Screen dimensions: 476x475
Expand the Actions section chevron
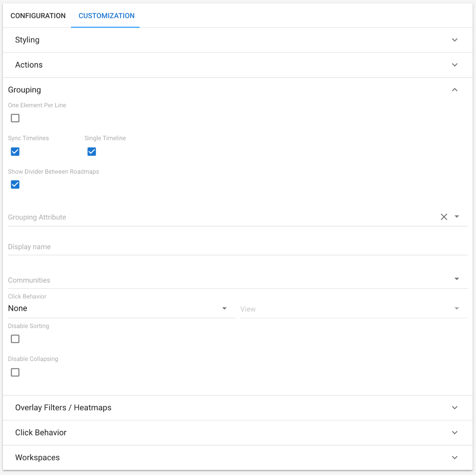(x=455, y=65)
